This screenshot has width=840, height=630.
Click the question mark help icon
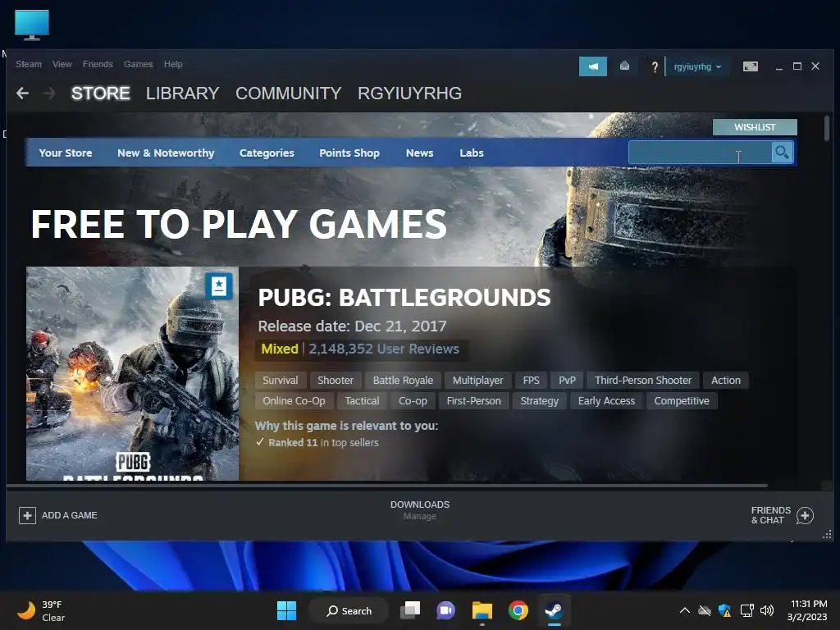pos(654,67)
